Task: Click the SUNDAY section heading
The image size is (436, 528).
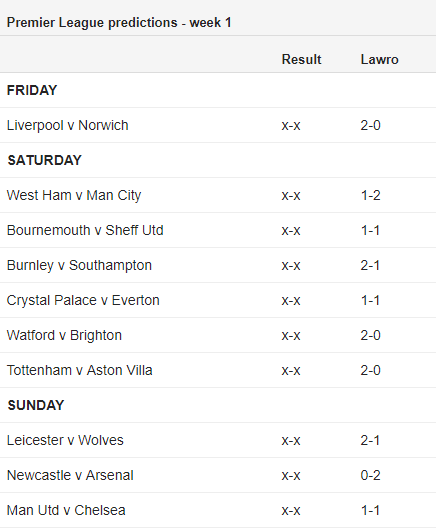Action: coord(36,405)
